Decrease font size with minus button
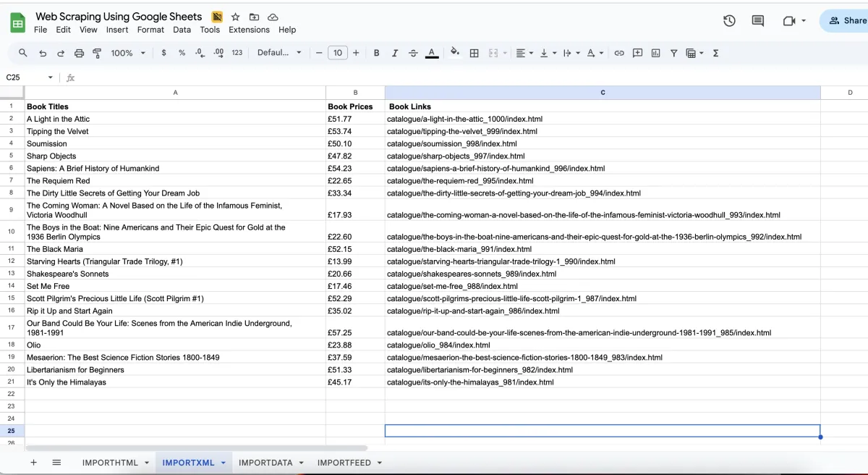 click(x=318, y=53)
